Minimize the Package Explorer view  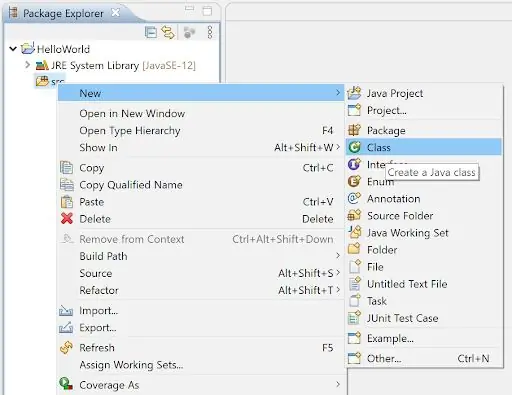[189, 8]
